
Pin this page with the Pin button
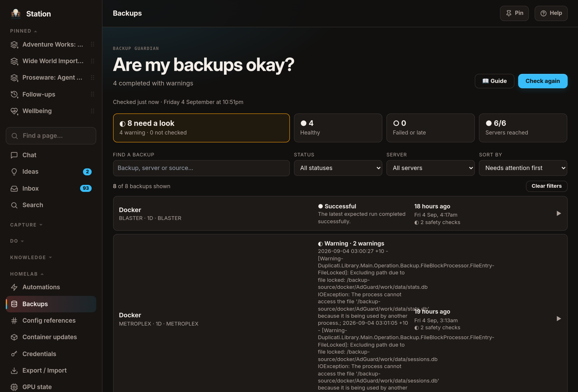(x=514, y=13)
